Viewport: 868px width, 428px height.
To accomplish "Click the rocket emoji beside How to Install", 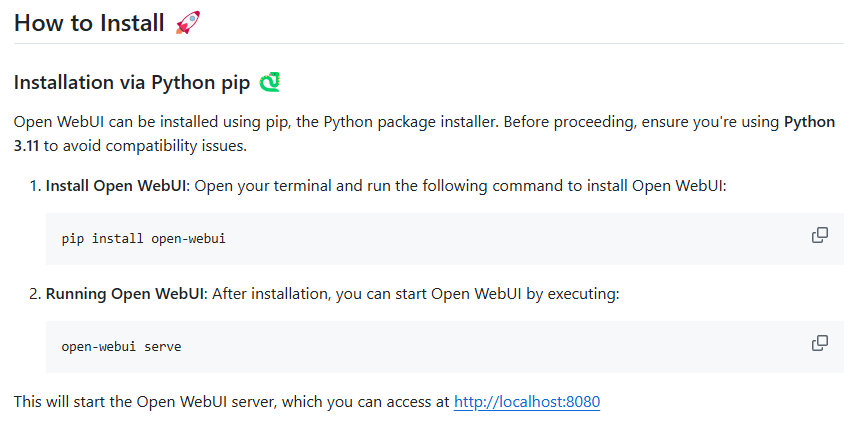I will (x=187, y=23).
